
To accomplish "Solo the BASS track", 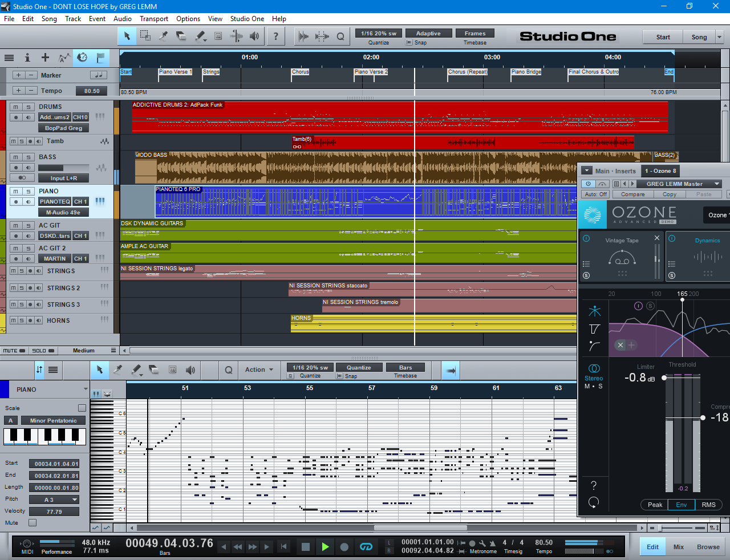I will (x=28, y=157).
